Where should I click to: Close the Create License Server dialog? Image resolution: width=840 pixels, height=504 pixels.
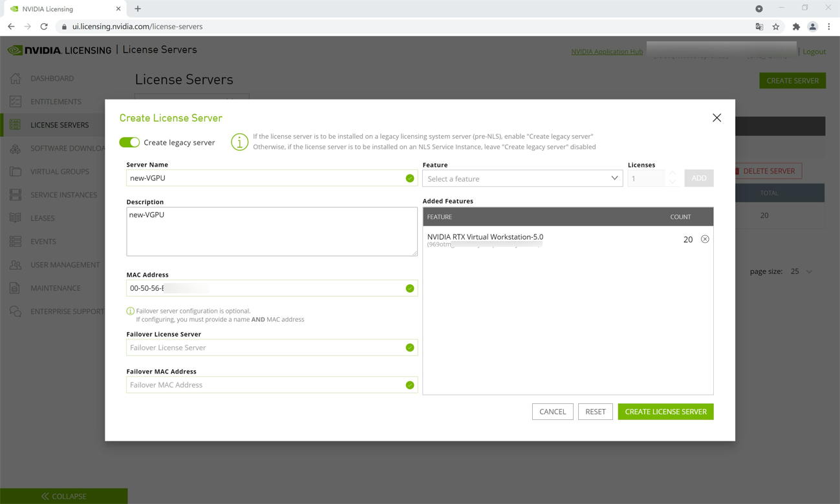click(716, 118)
